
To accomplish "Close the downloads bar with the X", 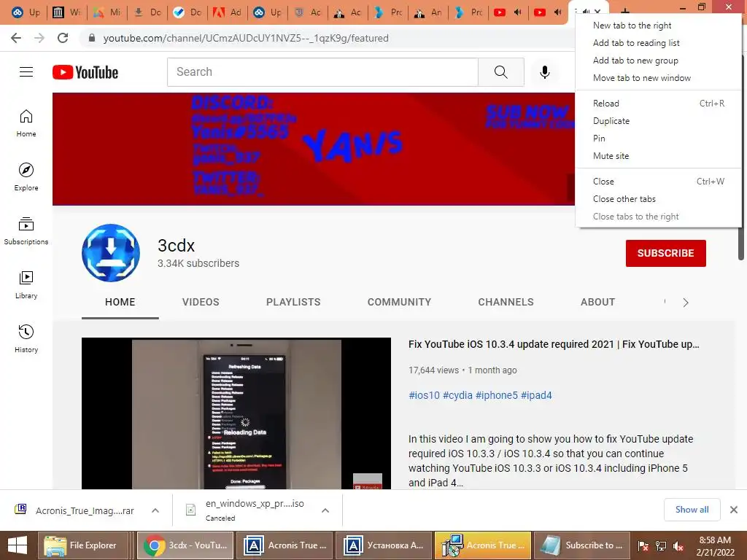I will click(x=734, y=510).
